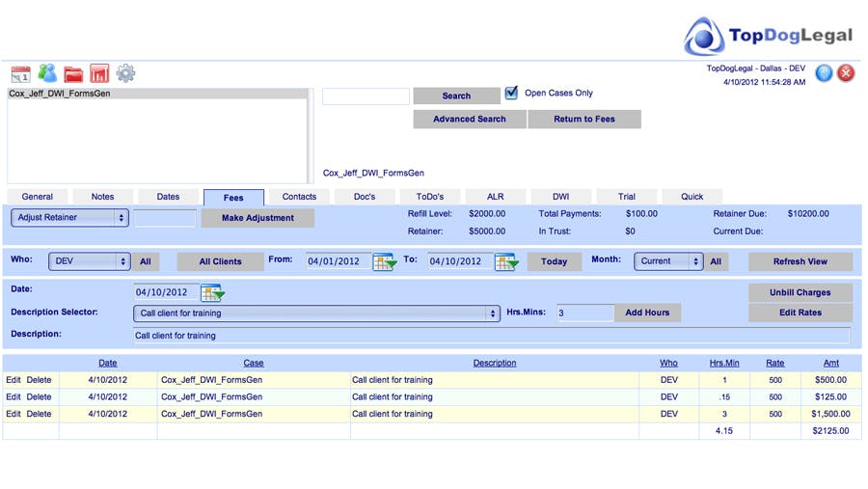Open the red bar chart reports icon
The image size is (868, 489).
click(98, 73)
